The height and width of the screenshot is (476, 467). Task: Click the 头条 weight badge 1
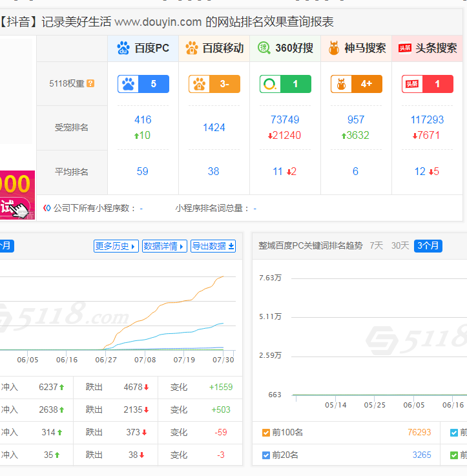click(x=428, y=84)
